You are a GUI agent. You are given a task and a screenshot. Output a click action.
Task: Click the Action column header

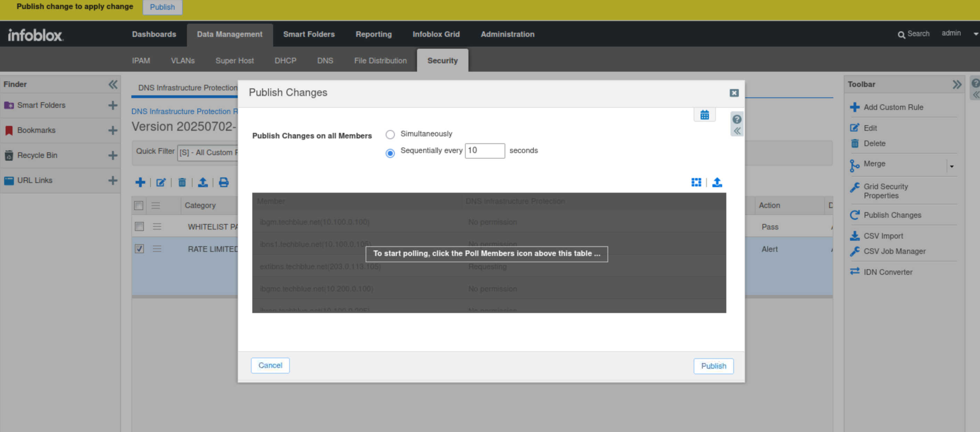(769, 206)
